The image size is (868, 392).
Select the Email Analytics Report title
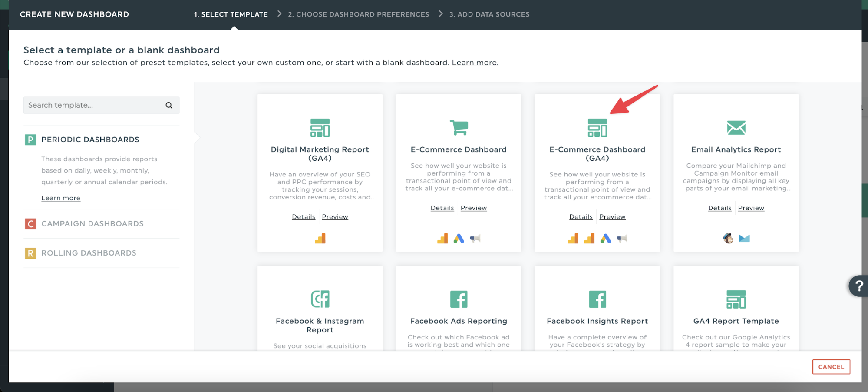click(736, 149)
